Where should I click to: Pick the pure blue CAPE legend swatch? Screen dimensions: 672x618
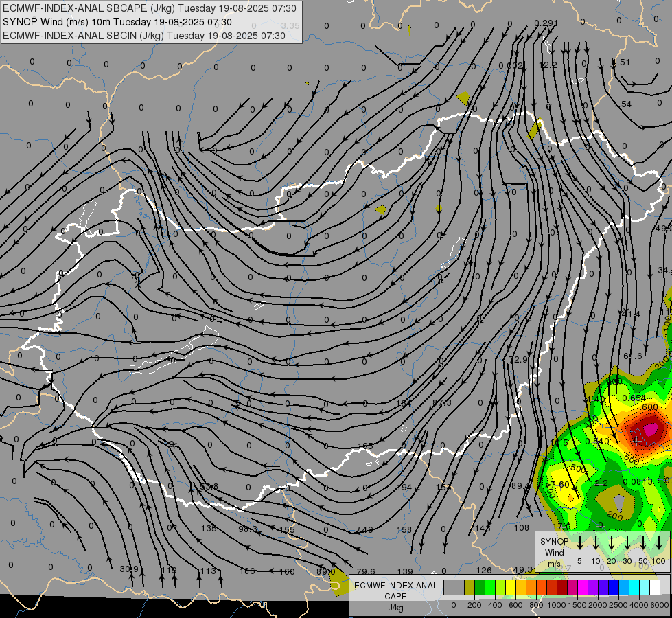click(x=613, y=587)
